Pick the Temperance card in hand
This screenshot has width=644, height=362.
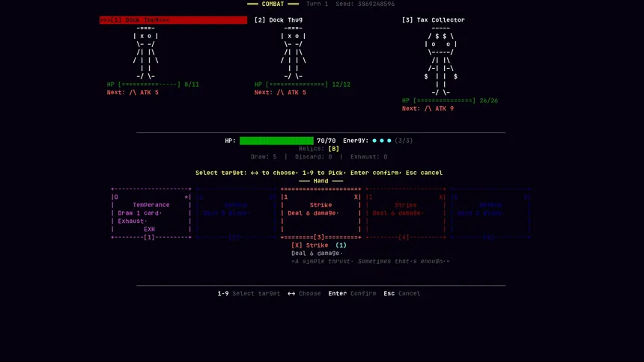tap(151, 213)
